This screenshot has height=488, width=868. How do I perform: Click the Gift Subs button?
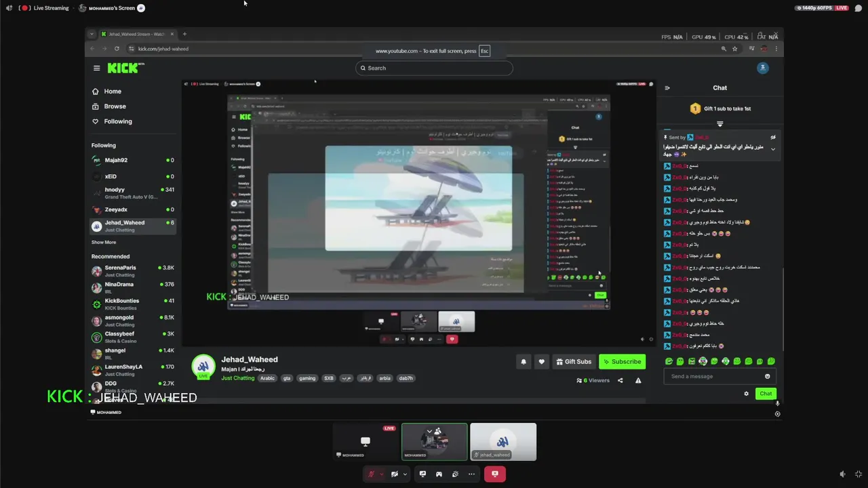pyautogui.click(x=574, y=362)
